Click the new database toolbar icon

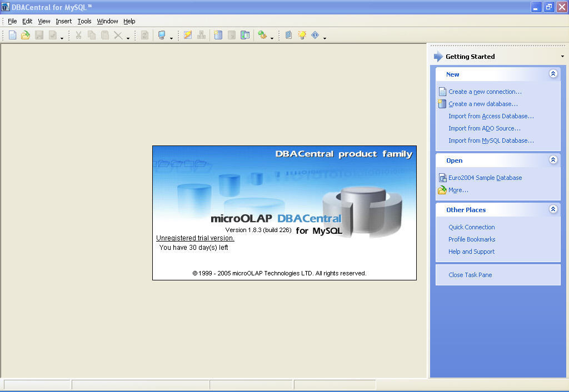(x=218, y=35)
